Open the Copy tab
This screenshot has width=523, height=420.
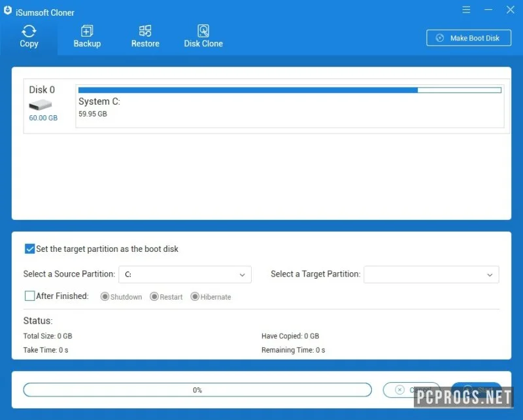(x=29, y=37)
